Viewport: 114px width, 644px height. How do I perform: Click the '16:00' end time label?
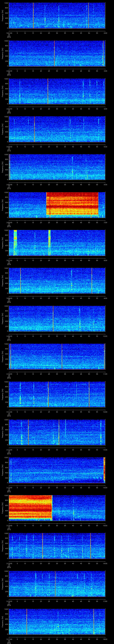[105, 563]
